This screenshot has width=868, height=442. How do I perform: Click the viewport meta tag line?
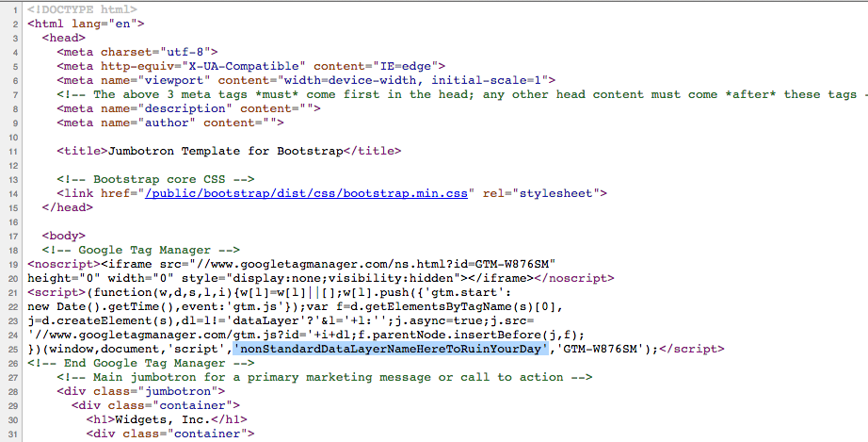(x=306, y=80)
